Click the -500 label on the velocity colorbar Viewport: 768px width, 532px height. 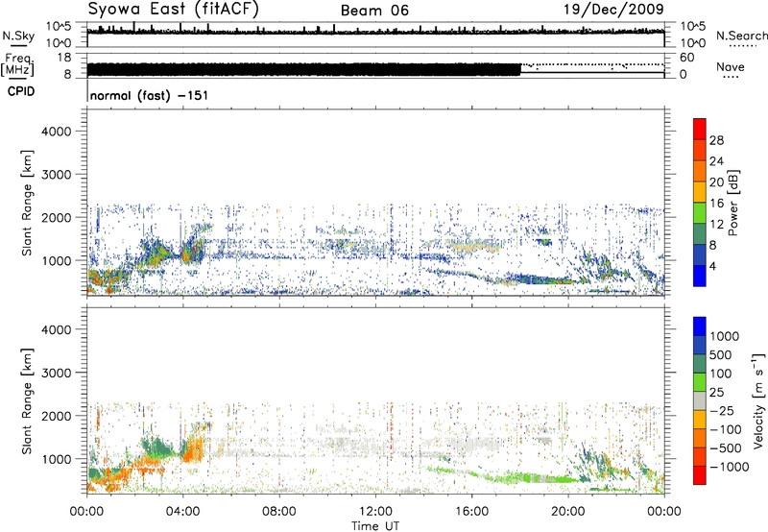point(726,447)
